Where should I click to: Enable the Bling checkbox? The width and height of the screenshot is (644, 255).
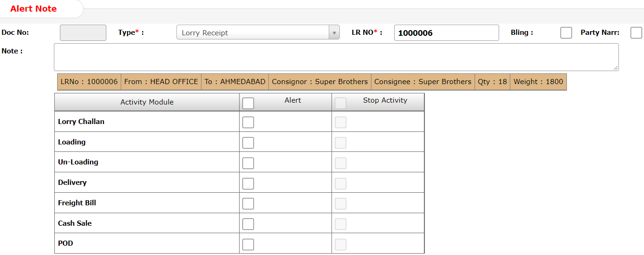[566, 33]
